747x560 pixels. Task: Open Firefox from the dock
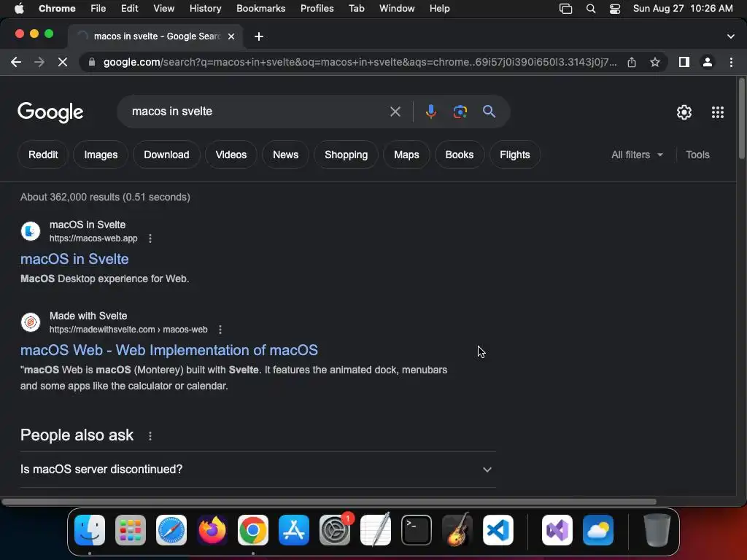[212, 530]
